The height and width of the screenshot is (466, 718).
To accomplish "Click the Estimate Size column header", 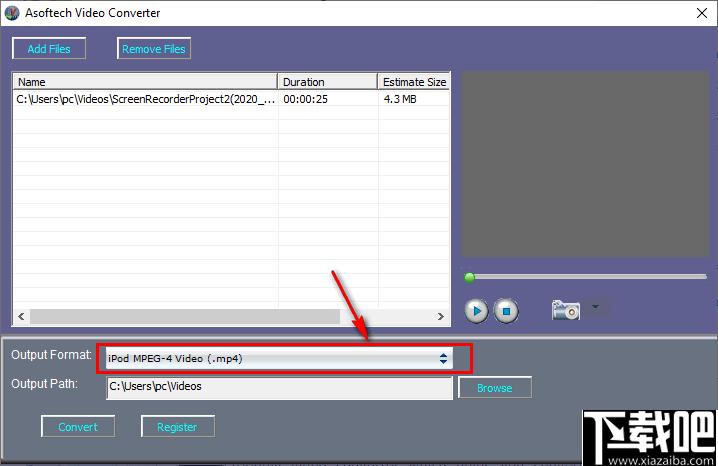I will click(413, 82).
